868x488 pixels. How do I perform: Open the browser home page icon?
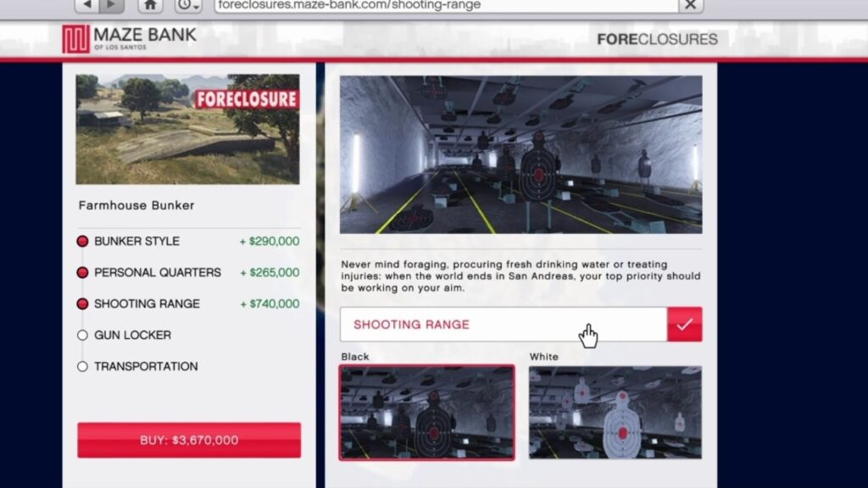coord(150,6)
